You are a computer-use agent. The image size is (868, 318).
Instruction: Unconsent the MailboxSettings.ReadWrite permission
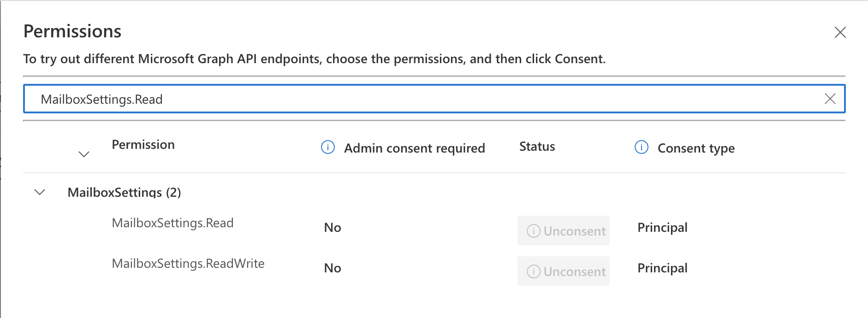563,271
